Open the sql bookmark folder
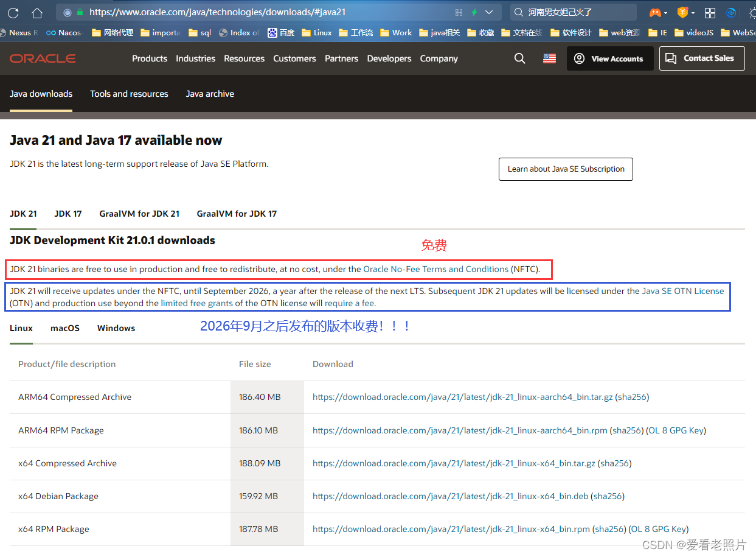 tap(199, 33)
